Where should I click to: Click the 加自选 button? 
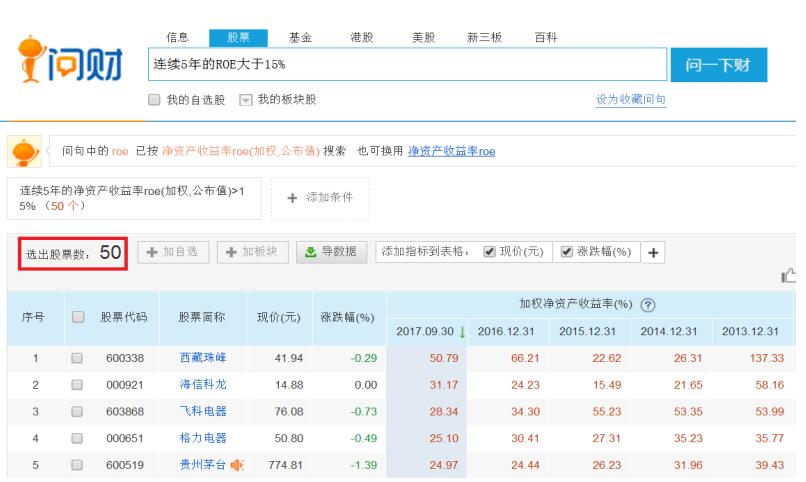[x=173, y=252]
